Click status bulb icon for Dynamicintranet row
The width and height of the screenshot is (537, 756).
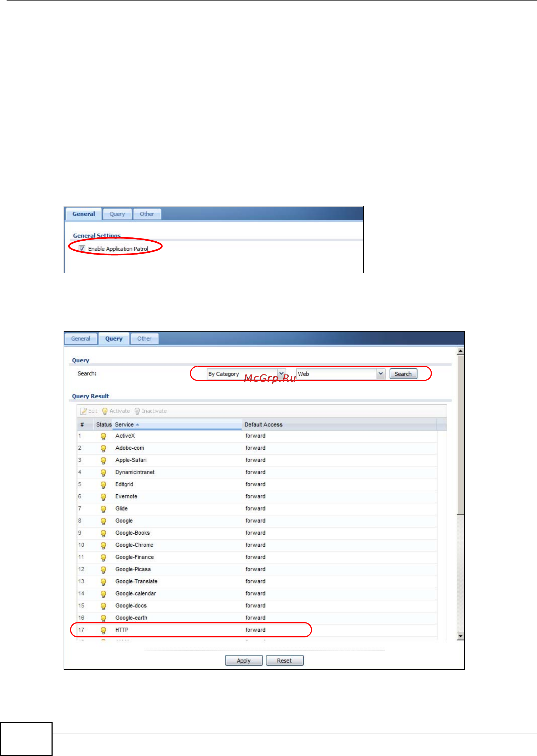tap(103, 473)
